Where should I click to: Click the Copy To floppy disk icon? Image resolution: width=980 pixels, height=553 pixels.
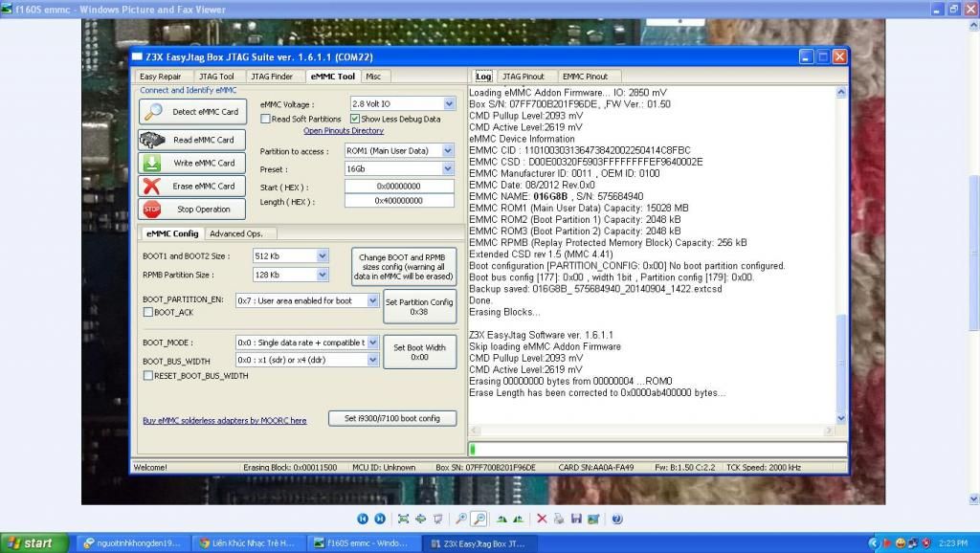[x=576, y=519]
